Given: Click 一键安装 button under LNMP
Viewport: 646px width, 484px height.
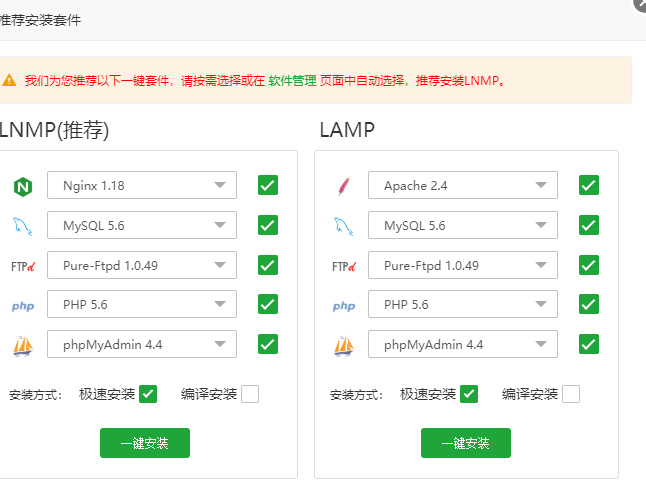Looking at the screenshot, I should (x=145, y=443).
